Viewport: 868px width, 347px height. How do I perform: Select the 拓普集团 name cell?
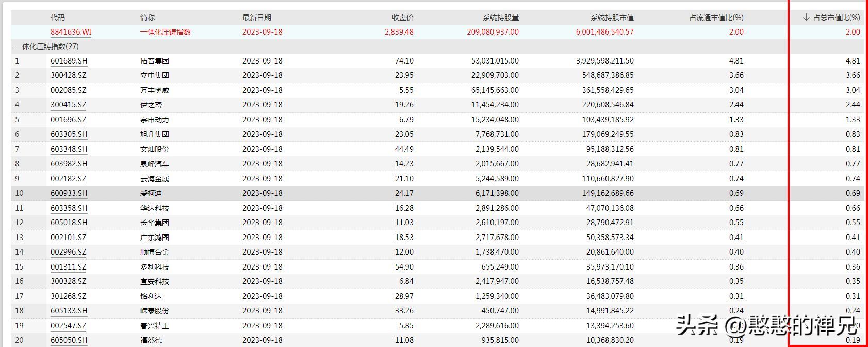pyautogui.click(x=154, y=61)
